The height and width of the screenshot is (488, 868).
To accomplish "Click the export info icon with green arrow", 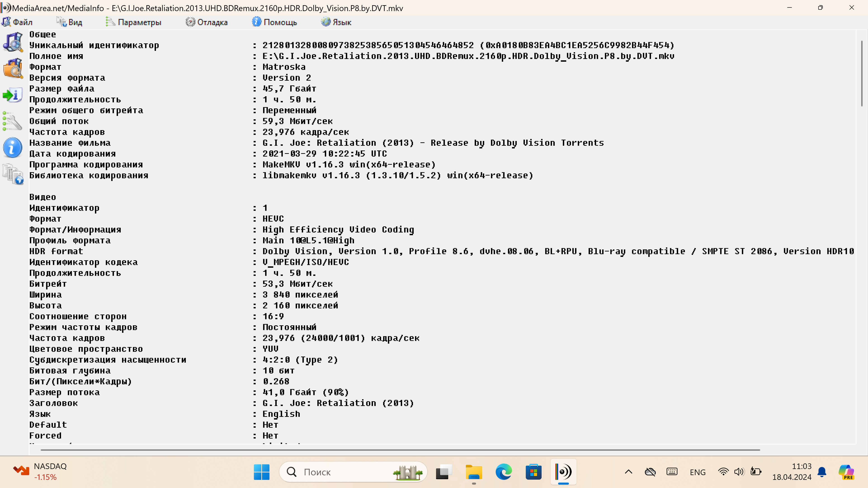I will click(x=13, y=95).
